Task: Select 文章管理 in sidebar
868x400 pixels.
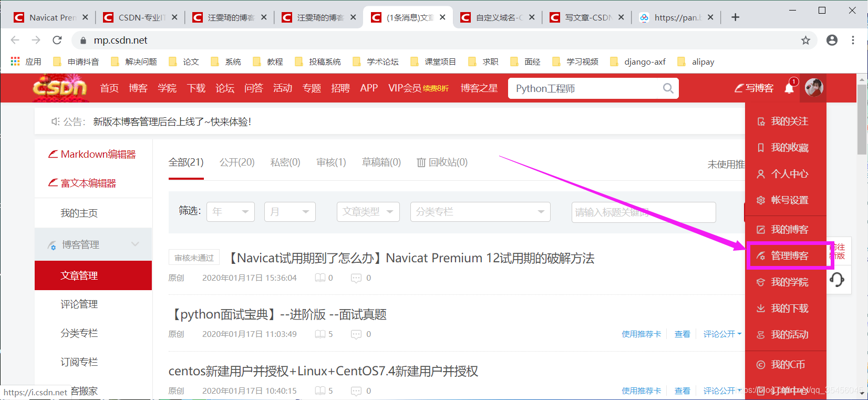Action: pos(93,275)
